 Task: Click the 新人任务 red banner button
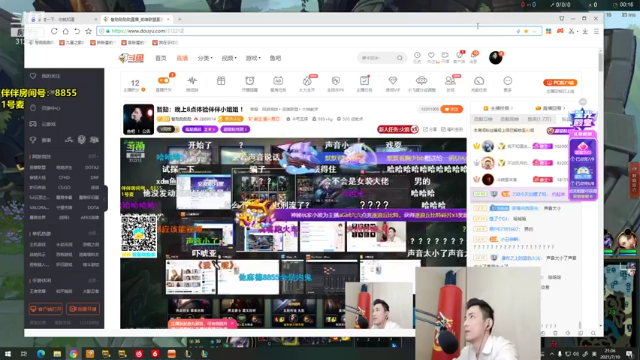pyautogui.click(x=398, y=129)
